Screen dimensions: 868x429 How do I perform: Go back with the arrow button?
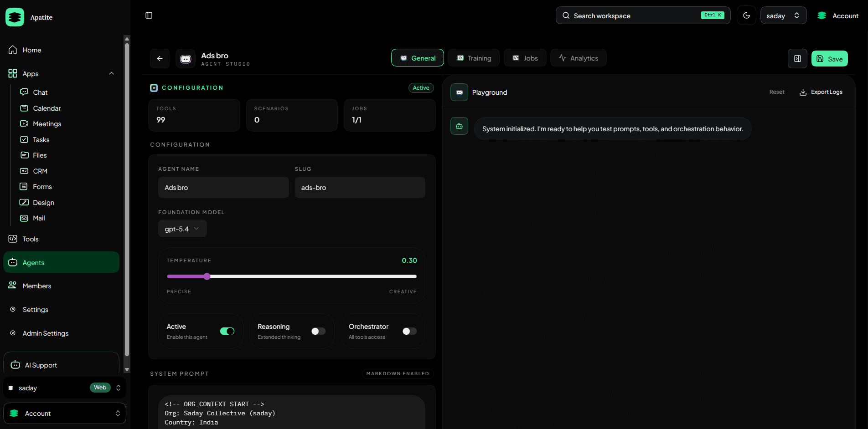[x=160, y=58]
